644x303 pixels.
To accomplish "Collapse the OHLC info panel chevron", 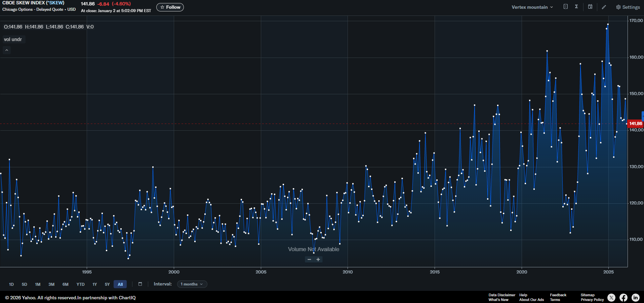I will click(x=6, y=50).
